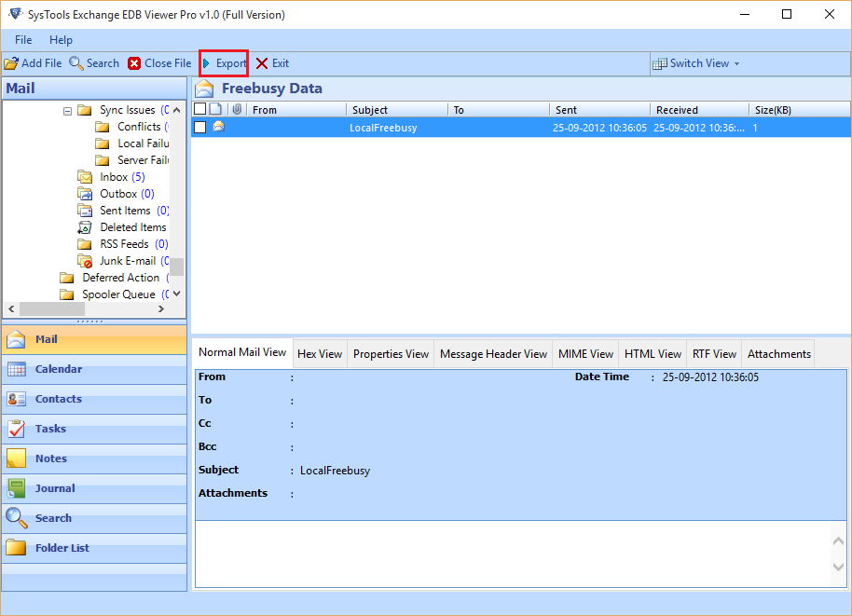Image resolution: width=852 pixels, height=616 pixels.
Task: Click the Sent Items folder icon
Action: tap(85, 211)
